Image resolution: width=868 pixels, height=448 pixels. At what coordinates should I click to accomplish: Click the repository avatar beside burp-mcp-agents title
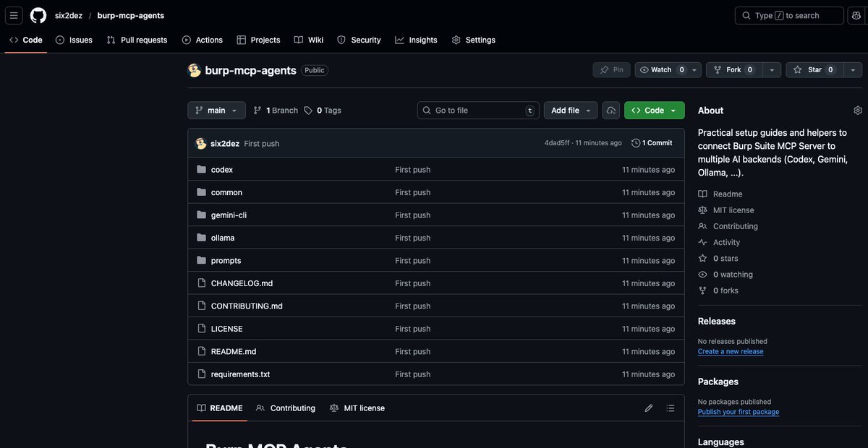[x=194, y=70]
